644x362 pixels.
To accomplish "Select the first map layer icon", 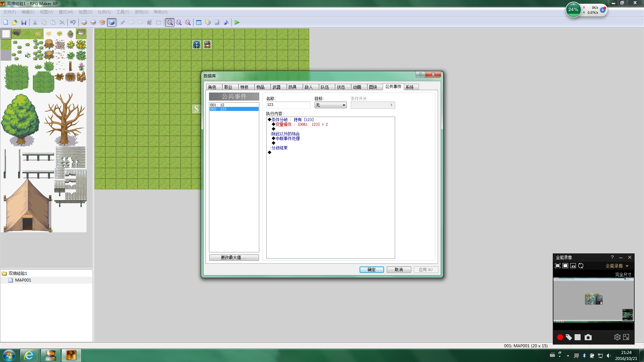I will tap(84, 22).
